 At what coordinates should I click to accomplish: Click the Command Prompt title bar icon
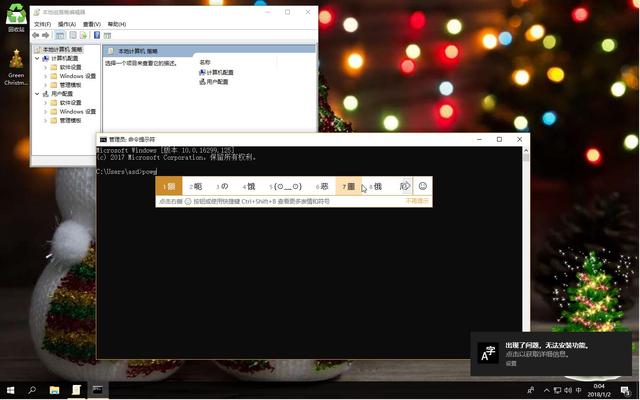(x=103, y=140)
